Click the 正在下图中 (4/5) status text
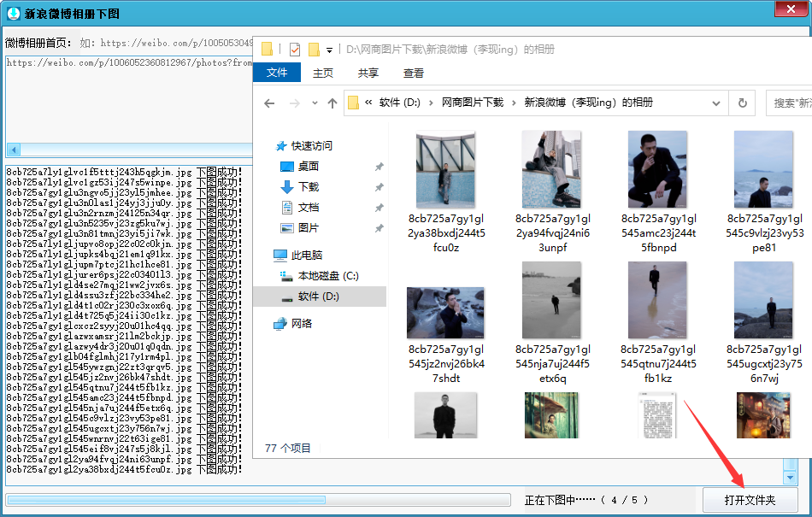Image resolution: width=812 pixels, height=517 pixels. (x=586, y=500)
